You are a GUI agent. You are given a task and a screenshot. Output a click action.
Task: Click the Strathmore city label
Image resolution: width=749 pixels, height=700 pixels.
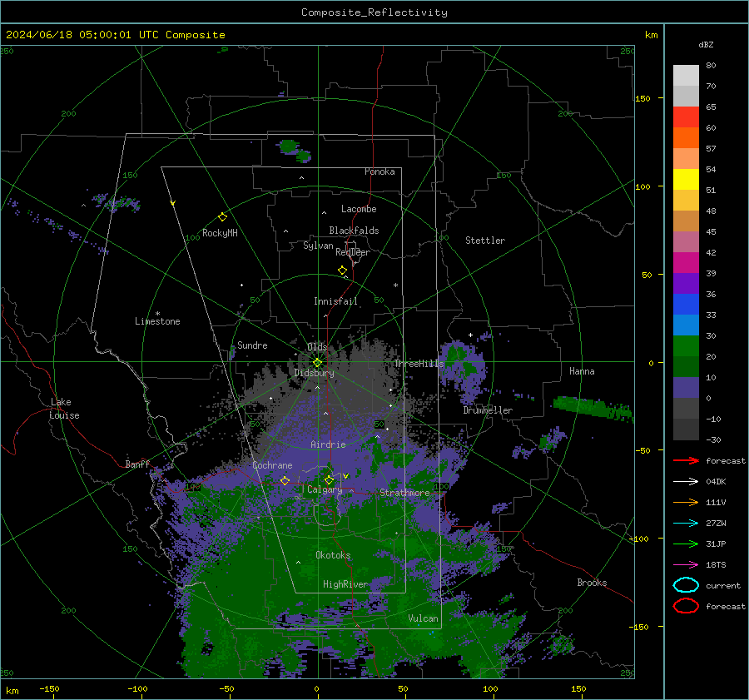point(404,493)
